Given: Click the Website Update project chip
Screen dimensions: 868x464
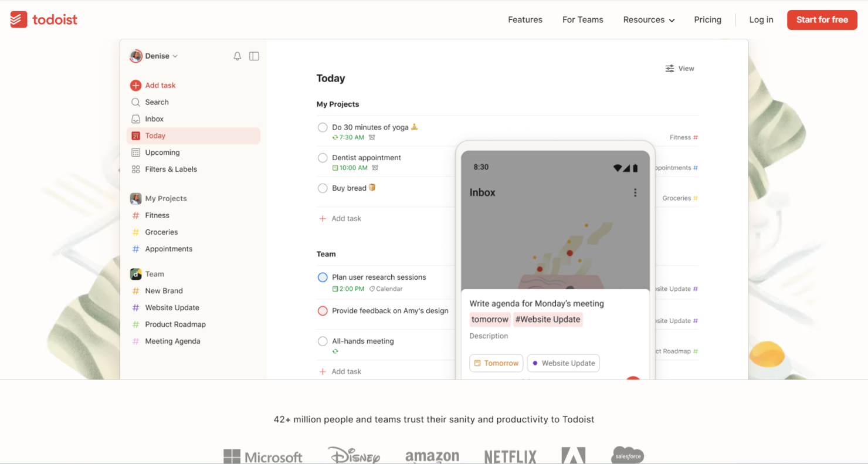Looking at the screenshot, I should coord(563,363).
